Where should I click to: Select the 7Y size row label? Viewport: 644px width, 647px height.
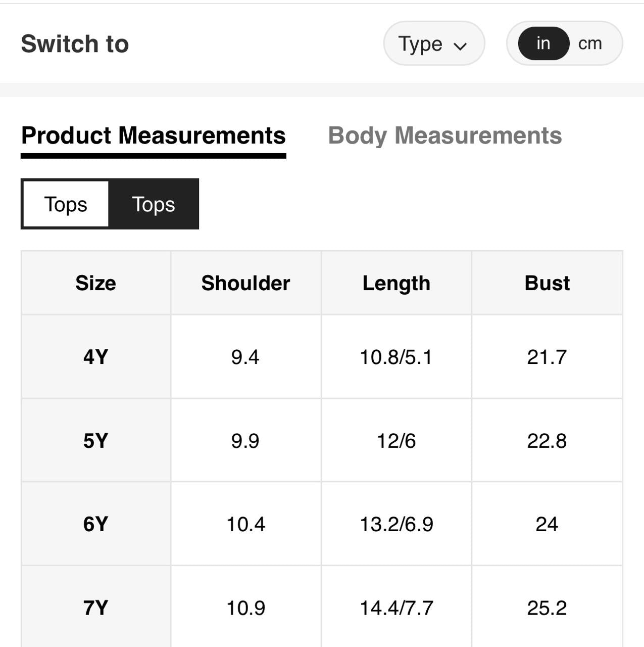(x=95, y=608)
